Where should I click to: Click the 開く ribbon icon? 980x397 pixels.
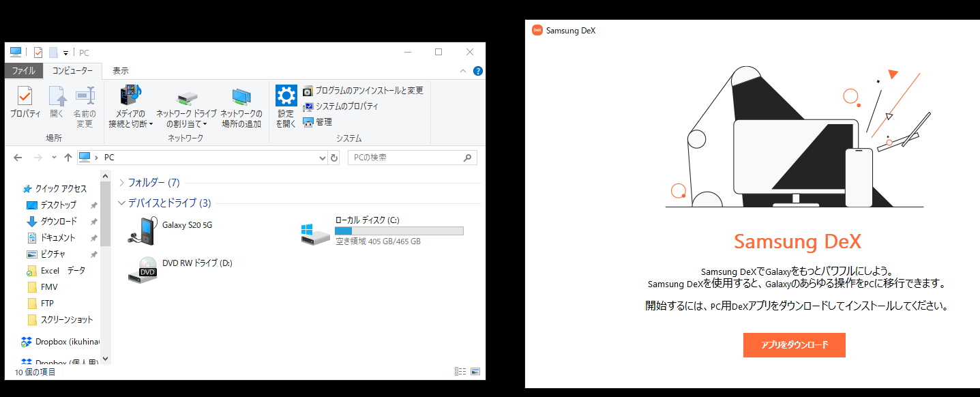[57, 102]
